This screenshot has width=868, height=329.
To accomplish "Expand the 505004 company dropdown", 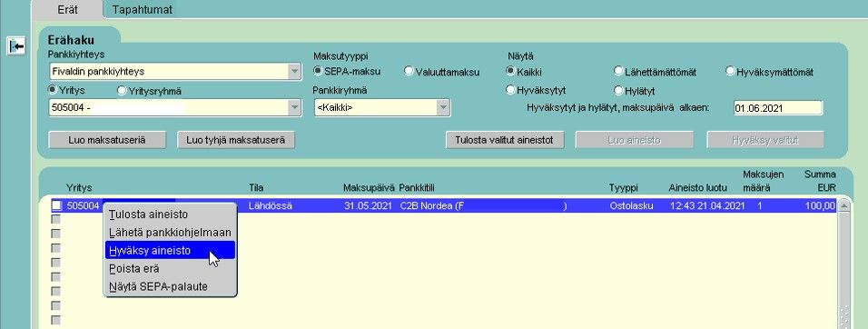I will pyautogui.click(x=294, y=108).
